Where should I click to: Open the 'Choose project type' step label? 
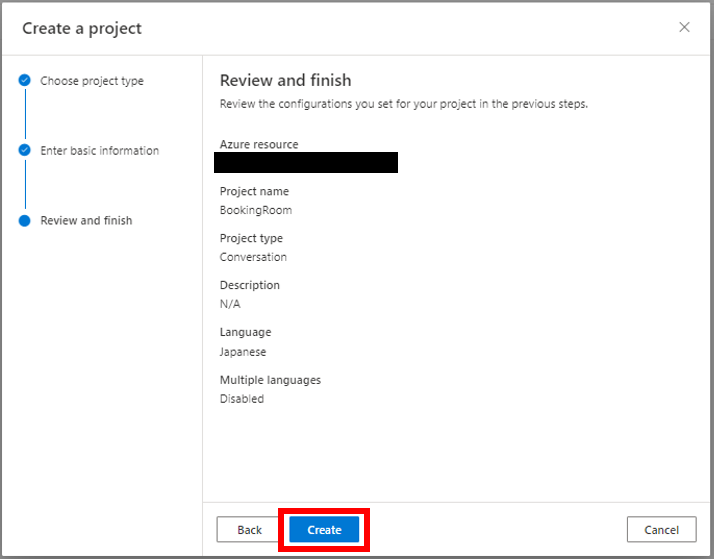tap(92, 81)
